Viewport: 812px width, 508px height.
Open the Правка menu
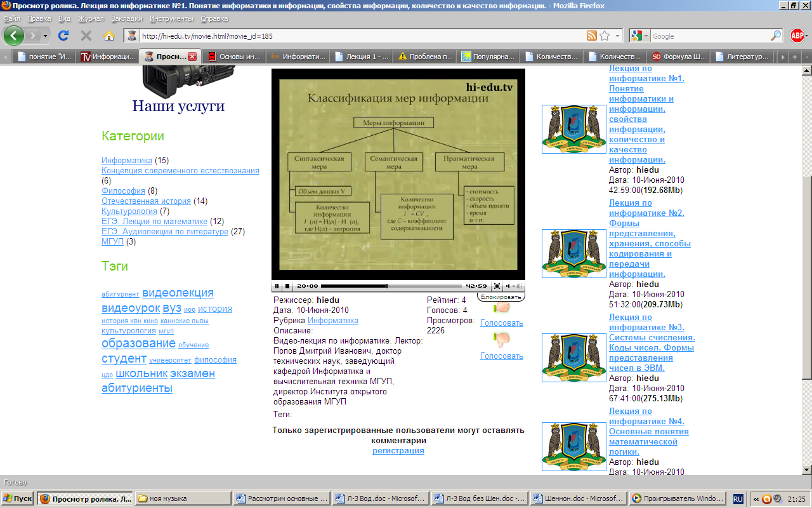coord(39,18)
